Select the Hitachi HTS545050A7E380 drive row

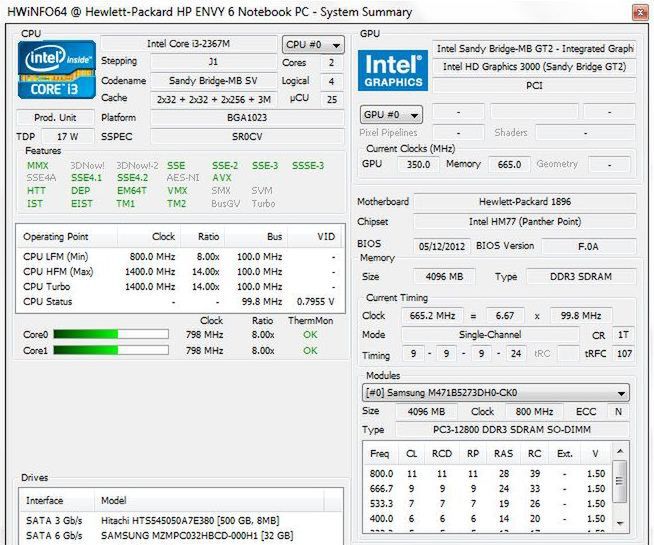pos(181,520)
